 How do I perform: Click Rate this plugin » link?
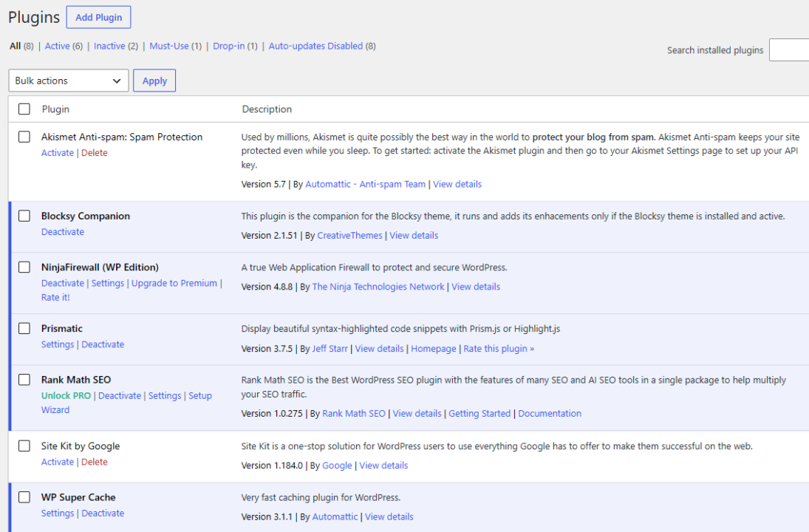coord(499,348)
